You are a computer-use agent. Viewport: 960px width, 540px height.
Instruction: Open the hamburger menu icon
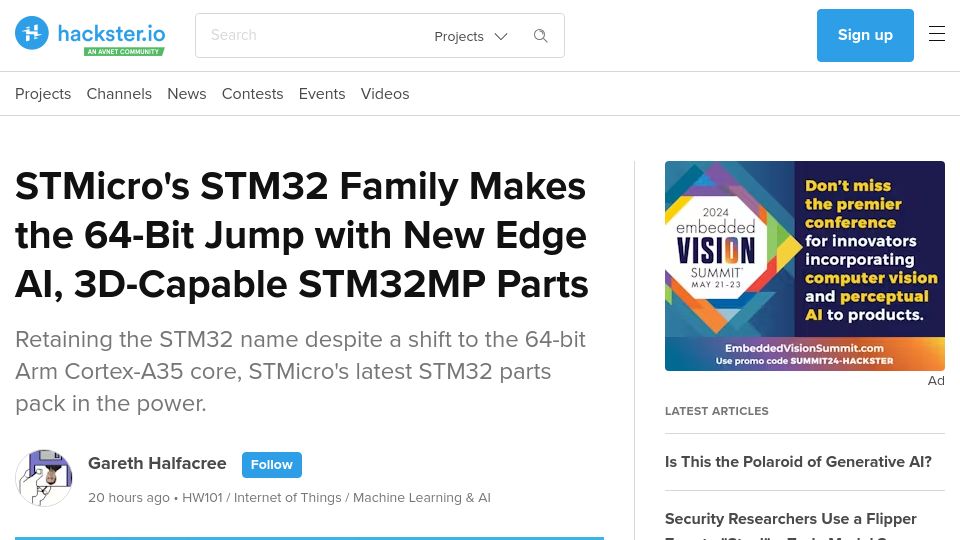(x=937, y=34)
